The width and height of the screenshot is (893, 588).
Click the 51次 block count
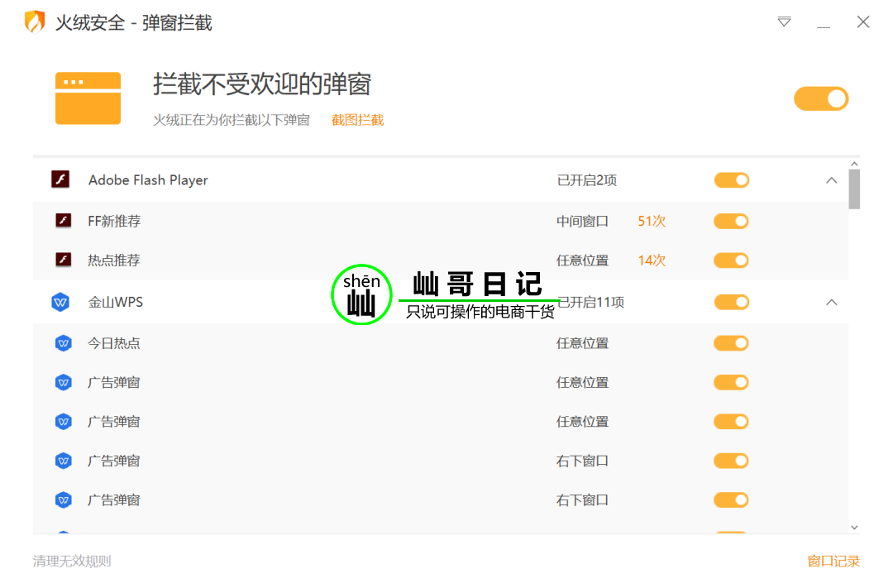[652, 221]
